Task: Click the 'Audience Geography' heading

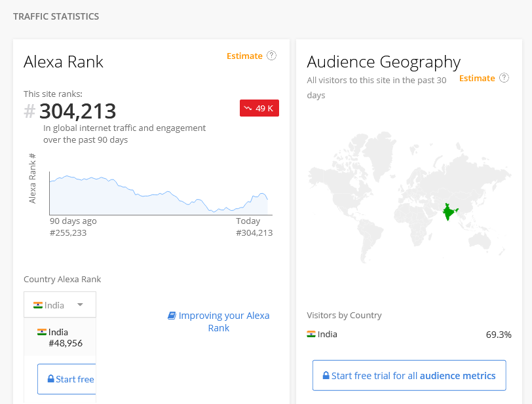Action: point(384,62)
